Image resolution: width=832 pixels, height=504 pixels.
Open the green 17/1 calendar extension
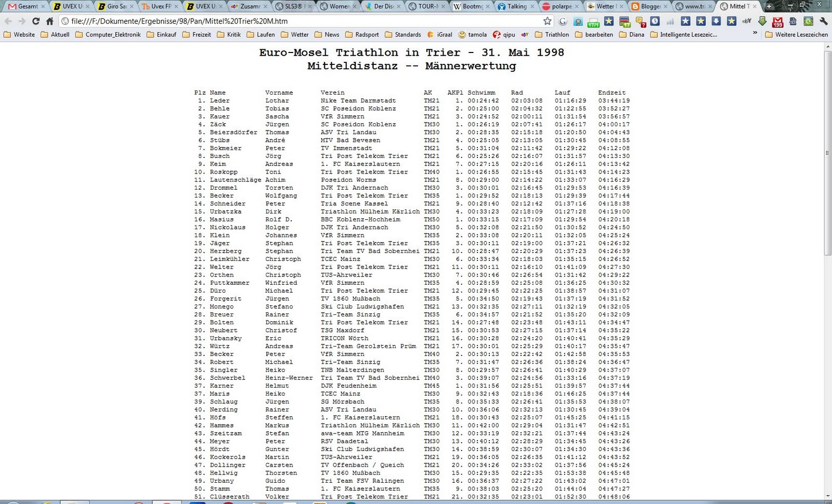point(593,21)
